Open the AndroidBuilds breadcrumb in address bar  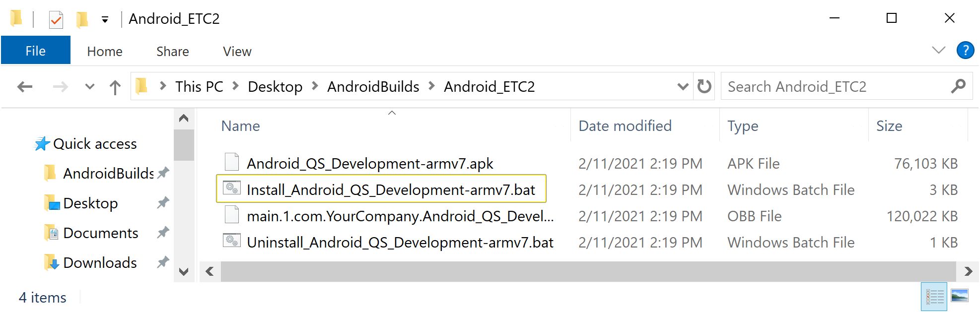(372, 86)
